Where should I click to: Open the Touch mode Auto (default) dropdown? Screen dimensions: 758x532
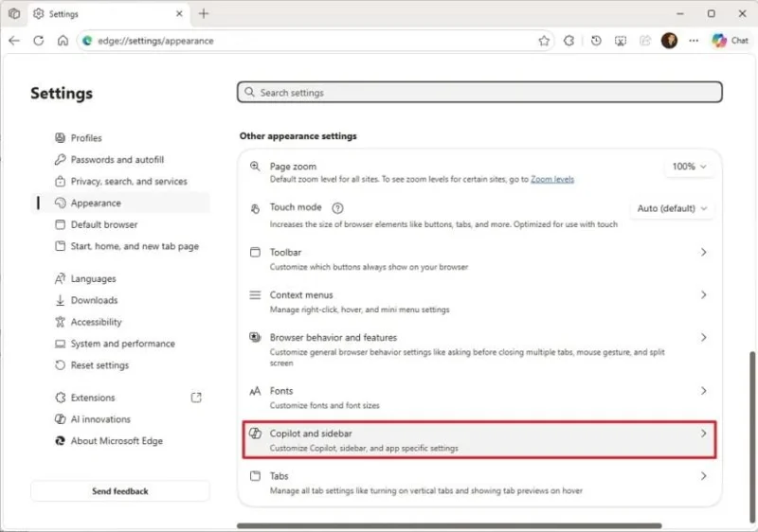tap(672, 208)
